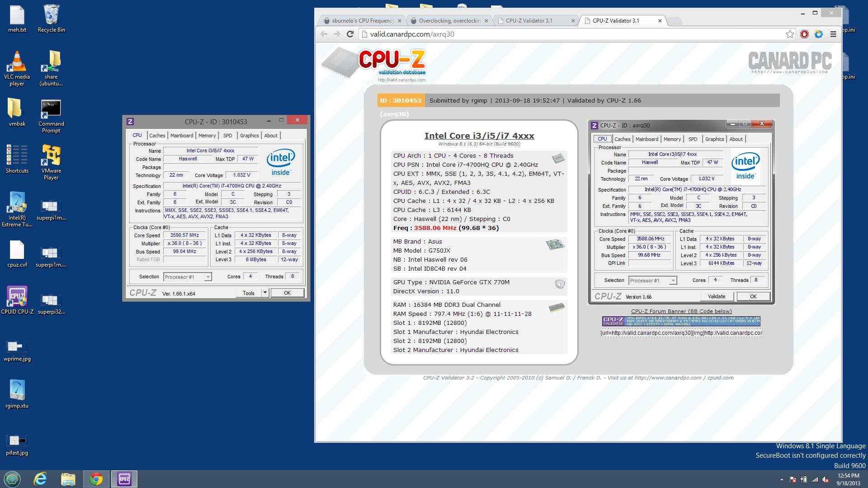Click the red Freq 3588.06 MHz text
Screen dimensions: 868x488
click(435, 228)
